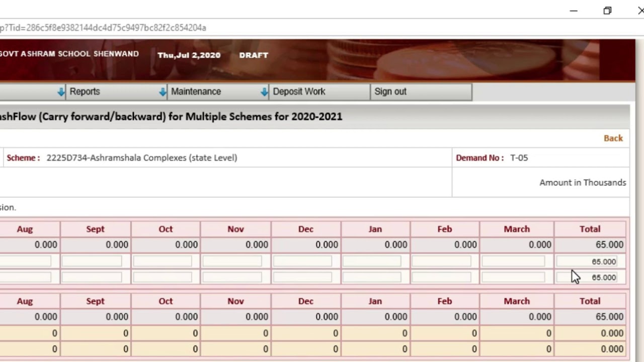Screen dimensions: 644x362
Task: Click the upper March input field
Action: [x=513, y=261]
